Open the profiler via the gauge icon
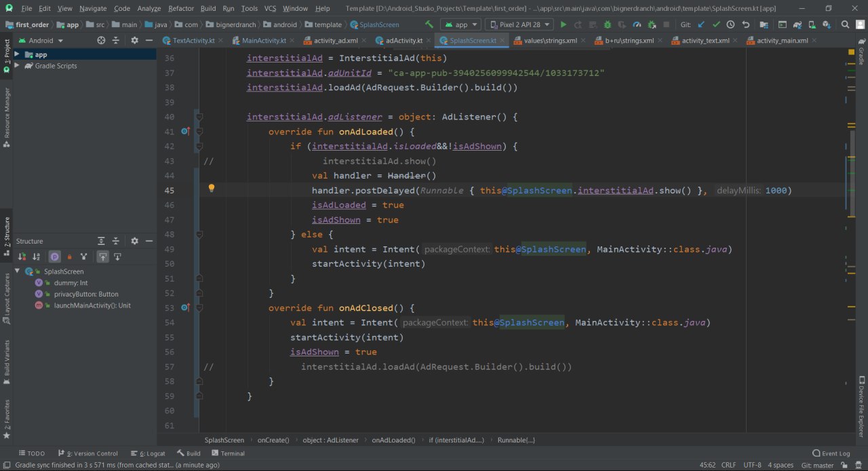The width and height of the screenshot is (868, 471). [637, 24]
